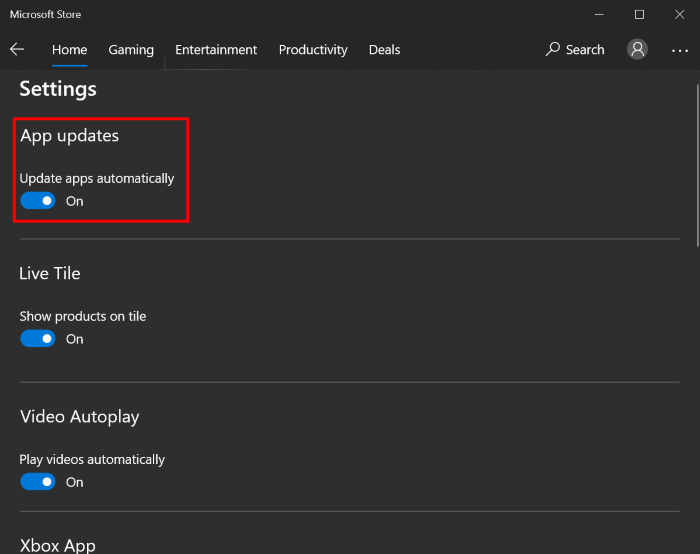Select the Entertainment tab
Viewport: 700px width, 554px height.
216,49
